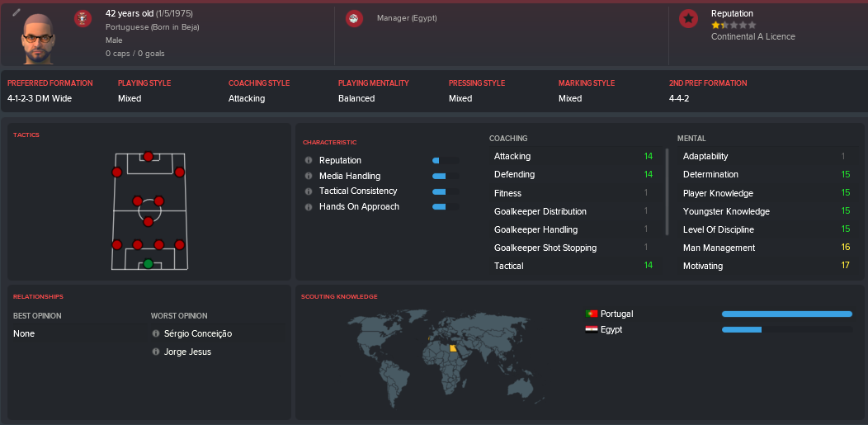Screen dimensions: 868x425
Task: Select the defensive midfielder dot in the center circle
Action: click(148, 222)
